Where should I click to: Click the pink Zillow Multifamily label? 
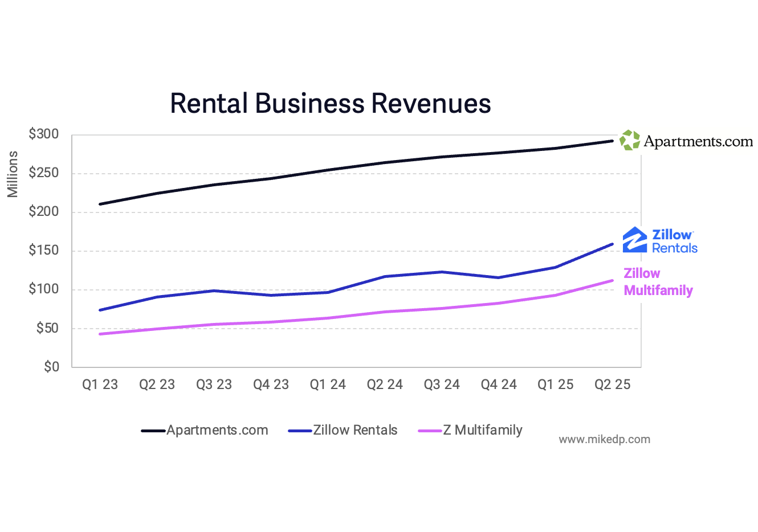point(658,282)
